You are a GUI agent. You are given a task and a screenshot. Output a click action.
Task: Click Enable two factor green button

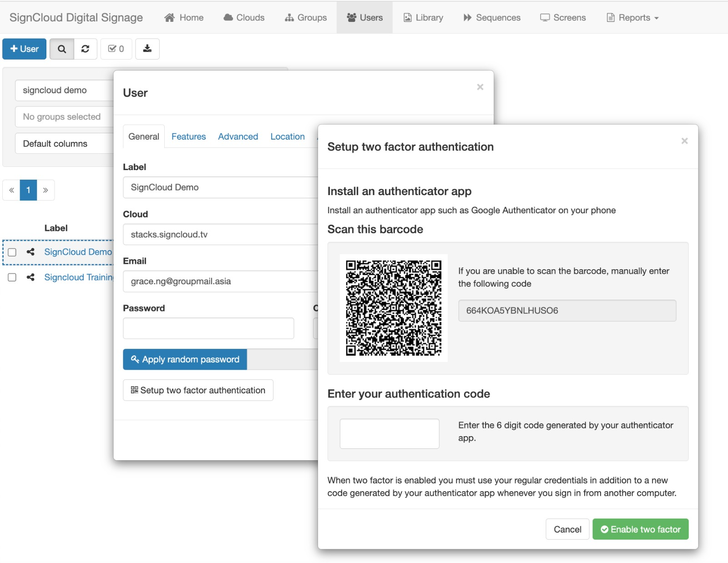[641, 529]
